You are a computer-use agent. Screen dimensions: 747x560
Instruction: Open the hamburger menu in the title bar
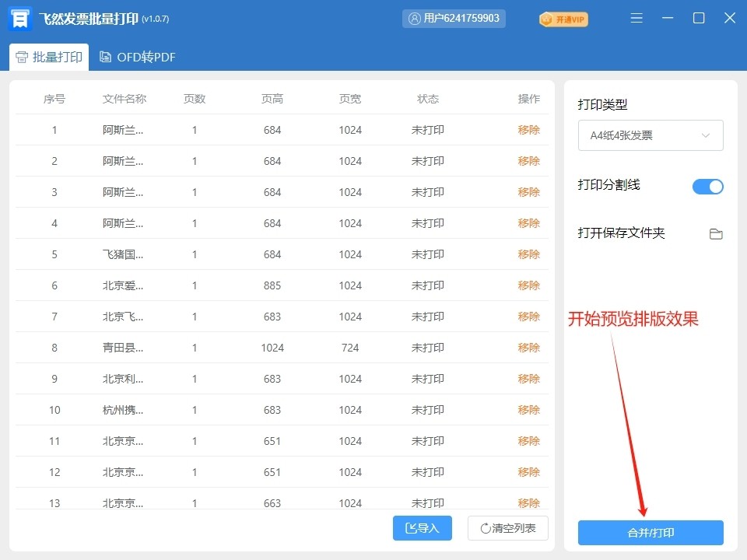point(637,18)
